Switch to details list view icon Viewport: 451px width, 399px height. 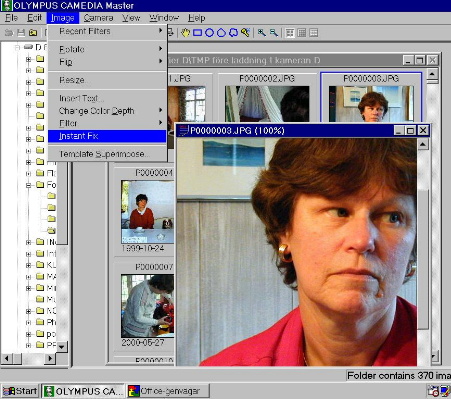click(x=313, y=33)
